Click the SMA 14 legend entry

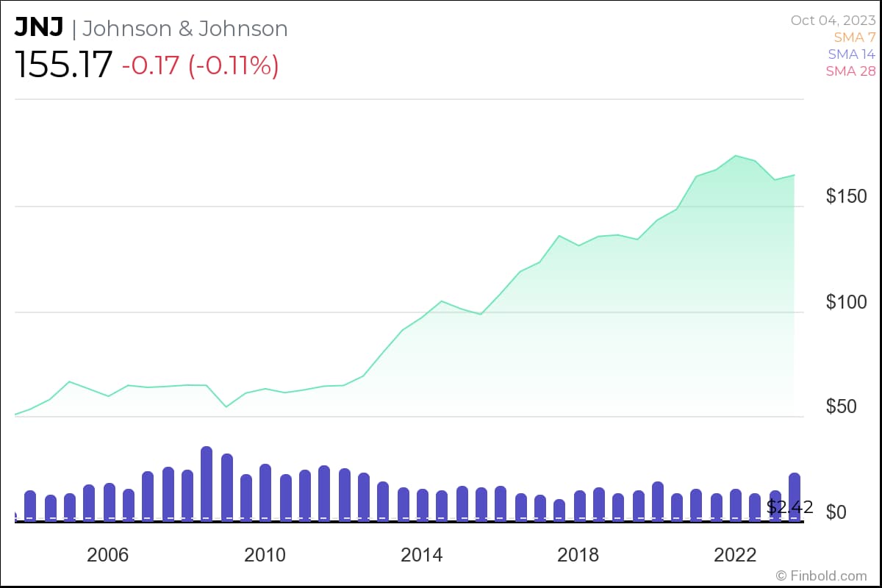pos(851,54)
